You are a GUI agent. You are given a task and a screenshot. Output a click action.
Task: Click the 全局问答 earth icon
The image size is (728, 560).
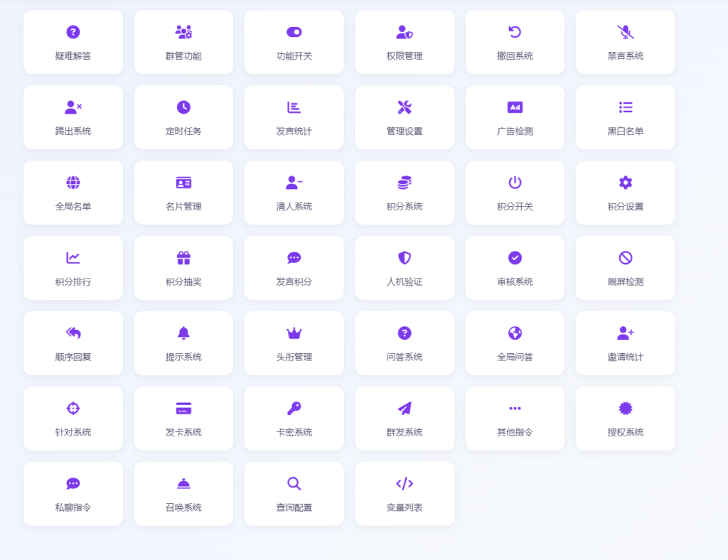[x=515, y=333]
